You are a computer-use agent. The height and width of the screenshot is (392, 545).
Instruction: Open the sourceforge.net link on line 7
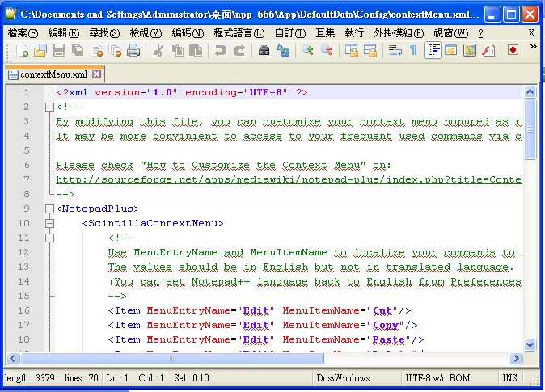point(289,179)
